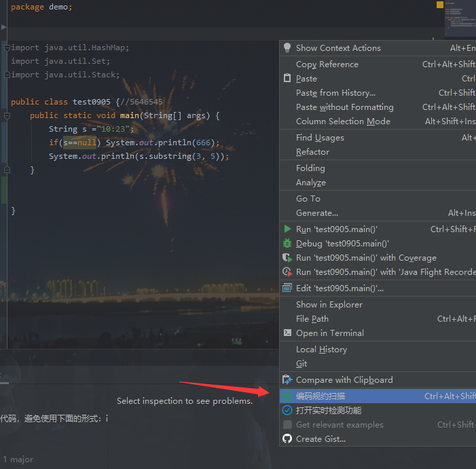
Task: Choose Find Usages
Action: 378,138
